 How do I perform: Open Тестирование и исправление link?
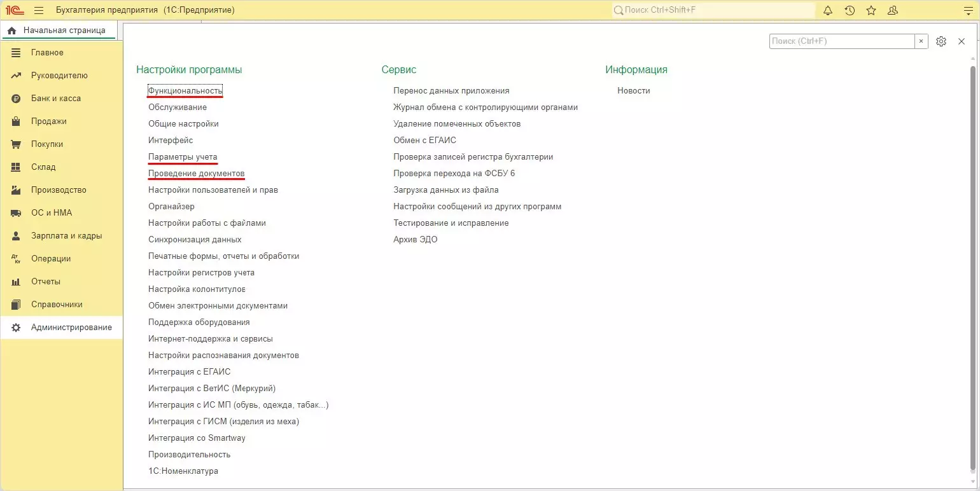[x=451, y=223]
